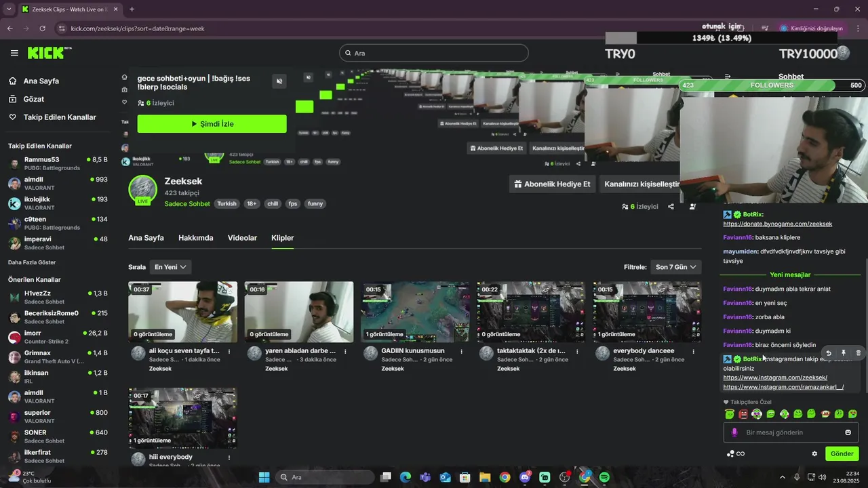The height and width of the screenshot is (488, 868).
Task: Click the share icon beside viewer count
Action: pos(671,207)
